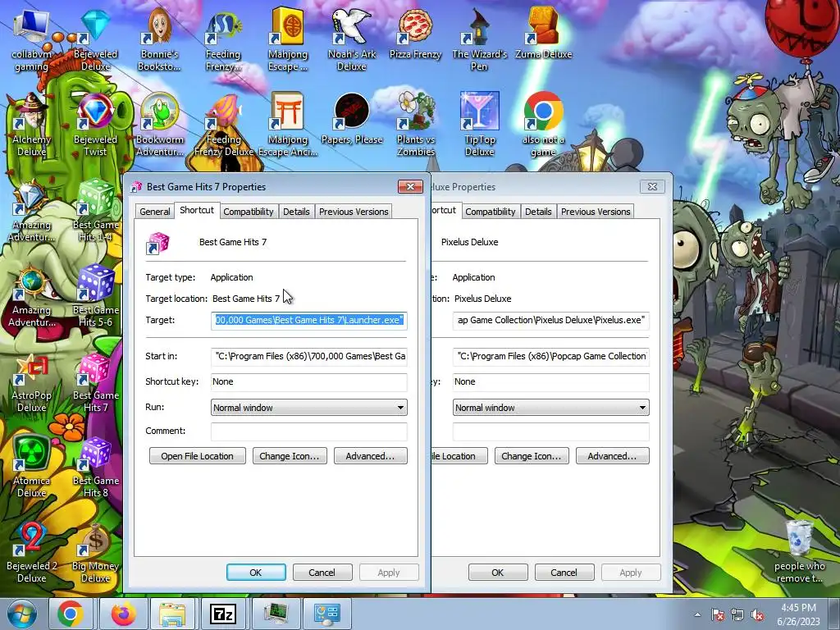Click Advanced in Best Game Hits 7 Properties
Screen dimensions: 840x630
tap(370, 456)
